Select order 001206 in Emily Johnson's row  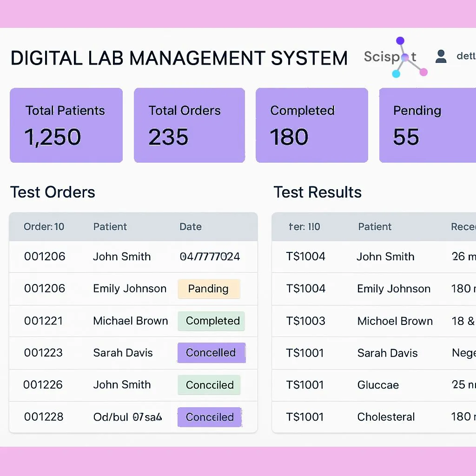click(45, 288)
